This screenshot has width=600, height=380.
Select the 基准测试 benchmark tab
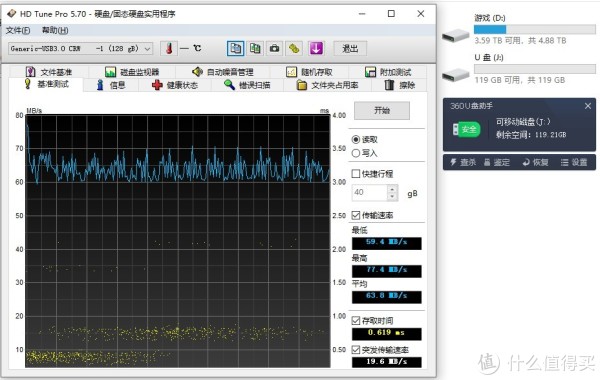(x=46, y=84)
